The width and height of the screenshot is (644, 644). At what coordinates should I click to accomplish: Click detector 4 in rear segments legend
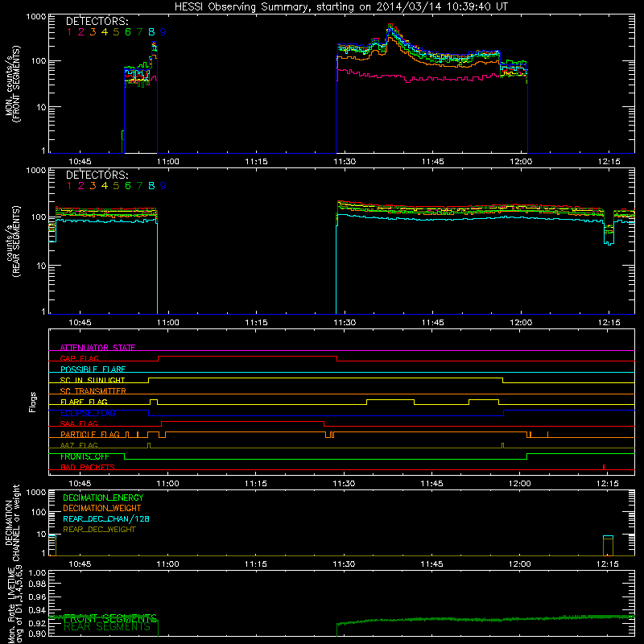[x=105, y=186]
